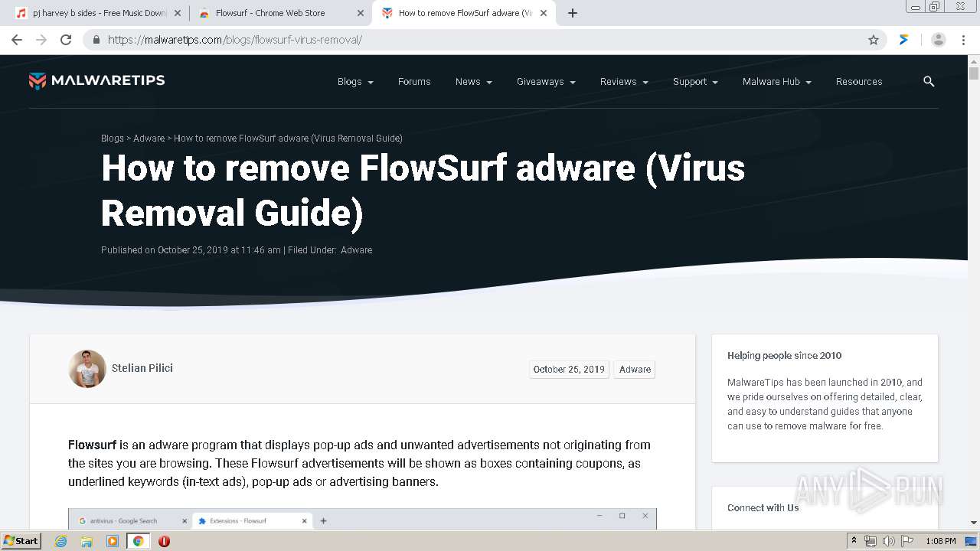Open network icon in system tray
The height and width of the screenshot is (551, 980).
point(871,541)
